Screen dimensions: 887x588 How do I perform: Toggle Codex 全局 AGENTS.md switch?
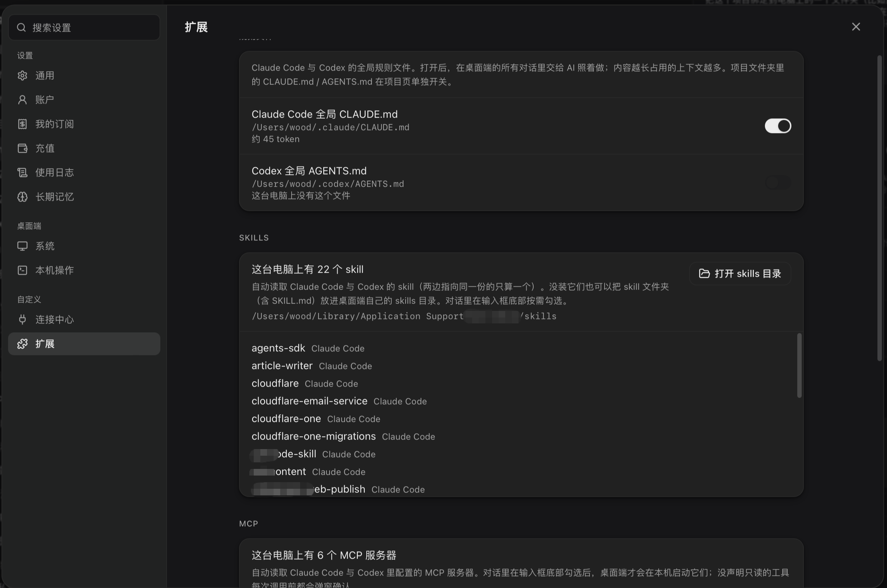pyautogui.click(x=778, y=182)
